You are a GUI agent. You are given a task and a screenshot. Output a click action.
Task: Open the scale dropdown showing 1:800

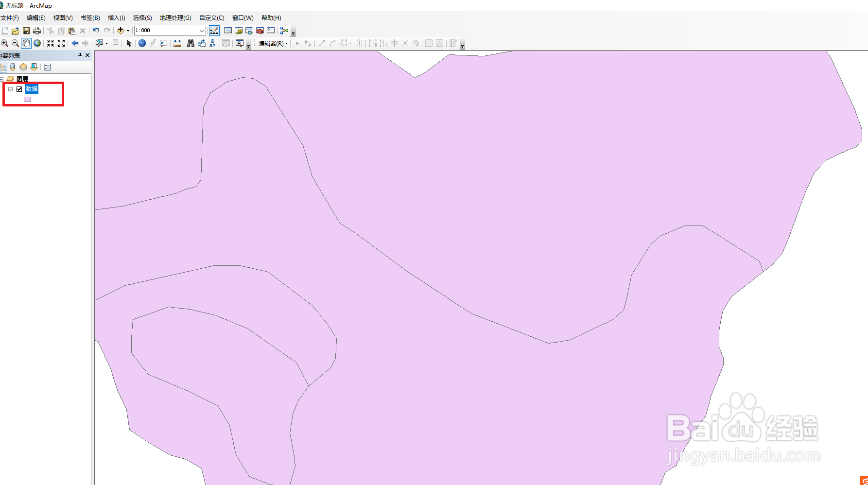tap(202, 30)
